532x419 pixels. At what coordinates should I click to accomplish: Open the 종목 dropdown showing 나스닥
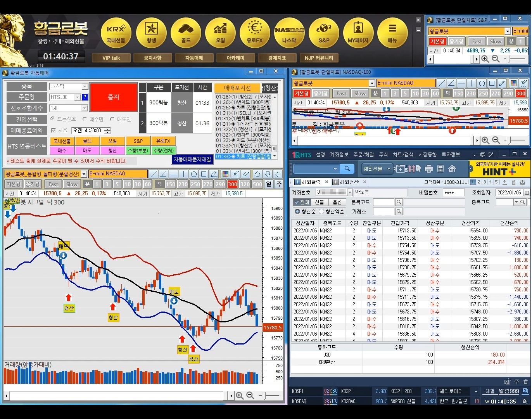point(85,87)
